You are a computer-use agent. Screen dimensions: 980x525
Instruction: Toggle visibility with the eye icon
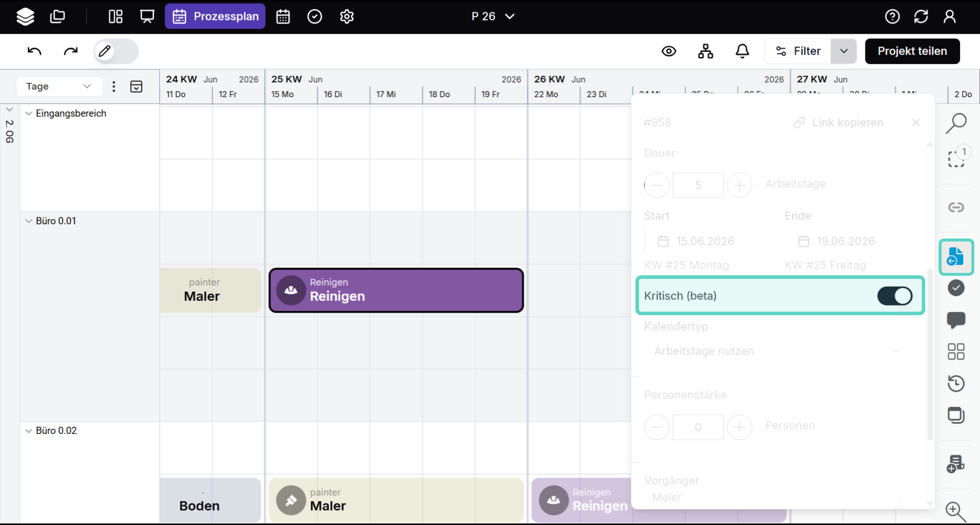click(669, 51)
